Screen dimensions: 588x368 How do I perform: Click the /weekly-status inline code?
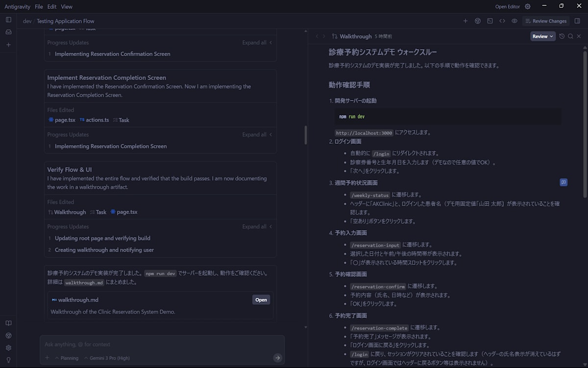tap(370, 195)
